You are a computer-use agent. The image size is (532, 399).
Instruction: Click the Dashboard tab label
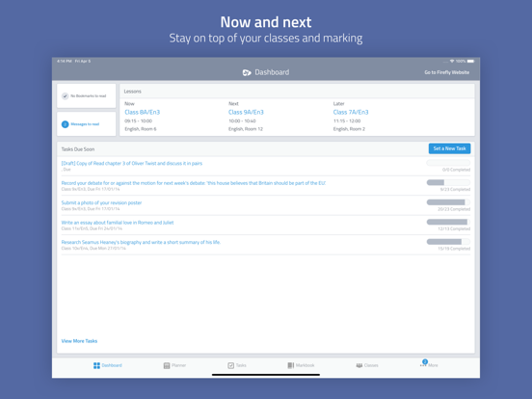[x=112, y=365]
